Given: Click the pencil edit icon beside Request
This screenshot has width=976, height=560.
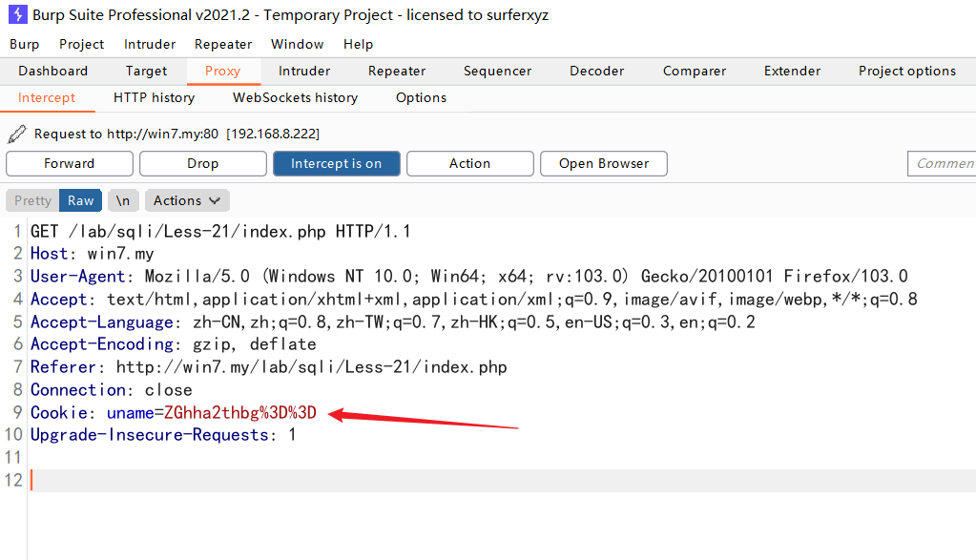Looking at the screenshot, I should click(x=17, y=135).
